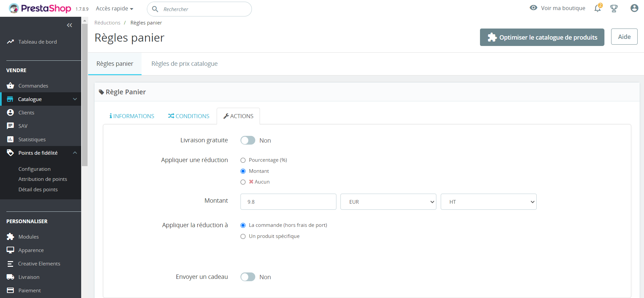
Task: Switch to the CONDITIONS tab
Action: click(x=189, y=116)
